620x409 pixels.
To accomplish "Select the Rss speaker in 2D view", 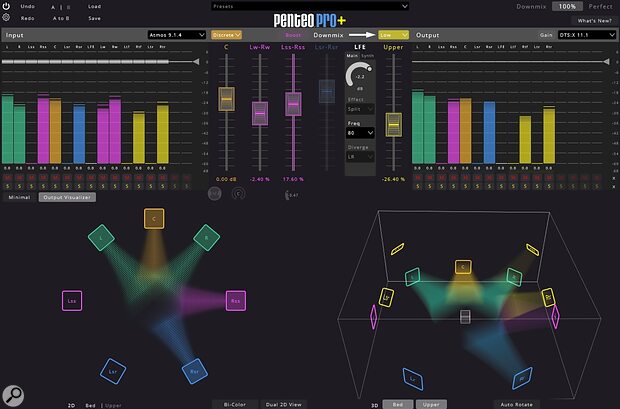I will tap(236, 301).
